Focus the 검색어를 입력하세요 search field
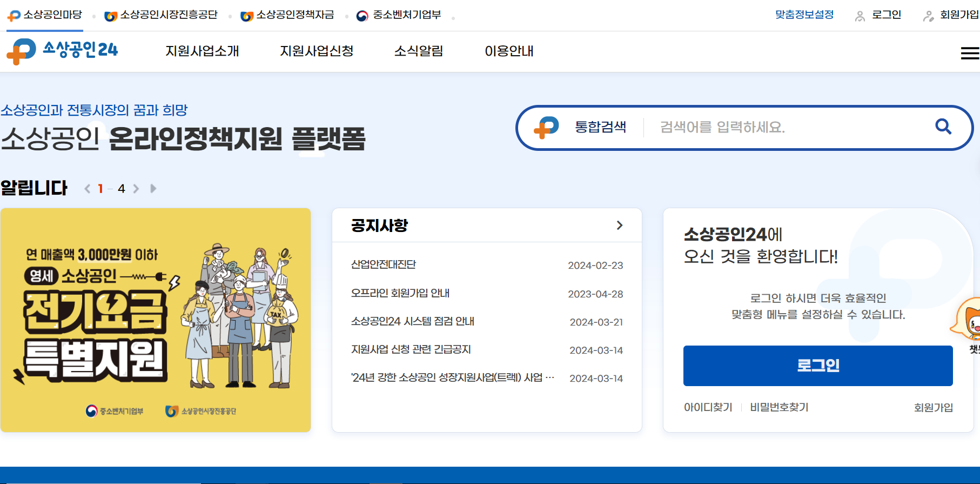Screen dimensions: 980x484 click(x=791, y=127)
